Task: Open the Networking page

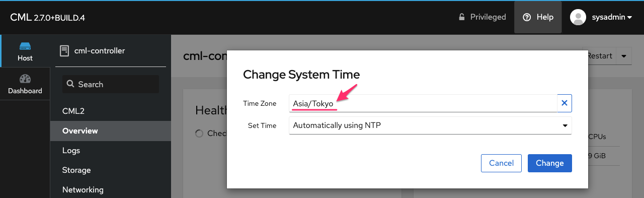Action: [111, 189]
